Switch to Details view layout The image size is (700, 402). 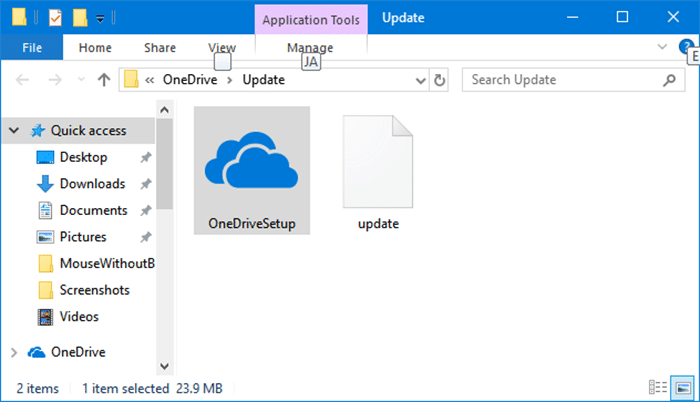pyautogui.click(x=658, y=387)
